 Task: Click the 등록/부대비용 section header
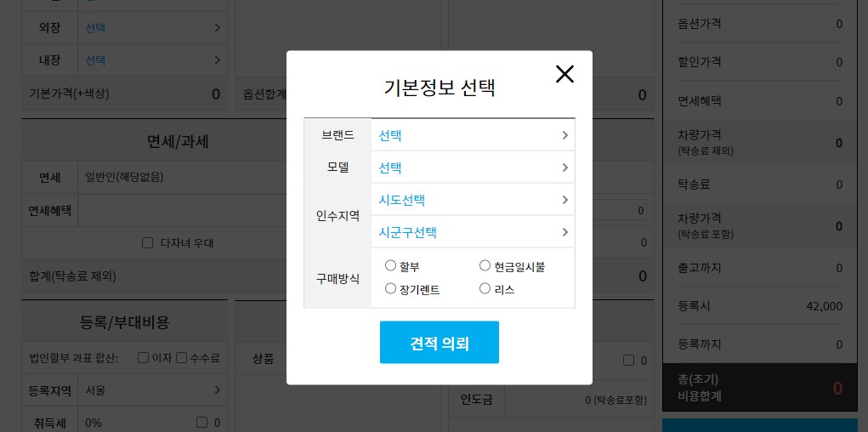[125, 321]
